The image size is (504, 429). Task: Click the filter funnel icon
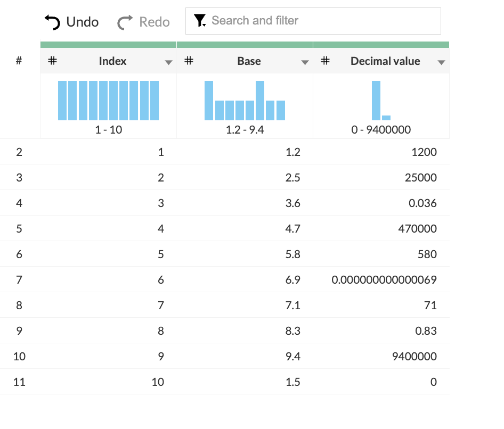200,21
